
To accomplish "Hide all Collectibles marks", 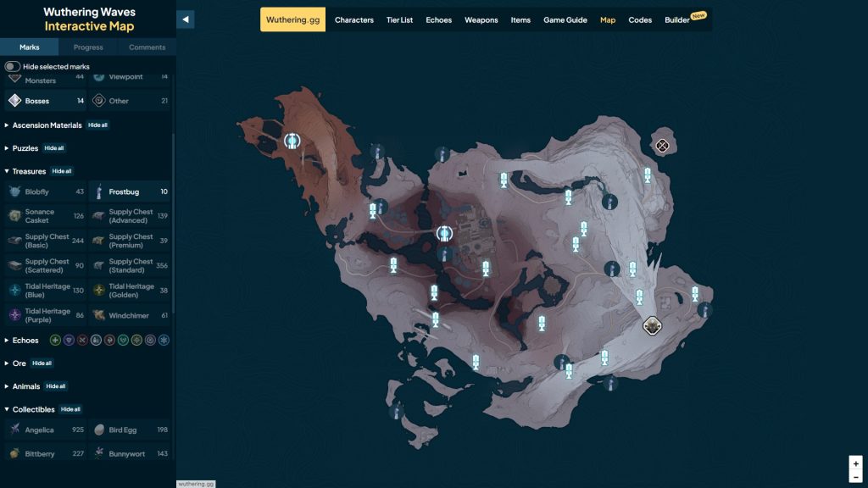I will click(70, 409).
